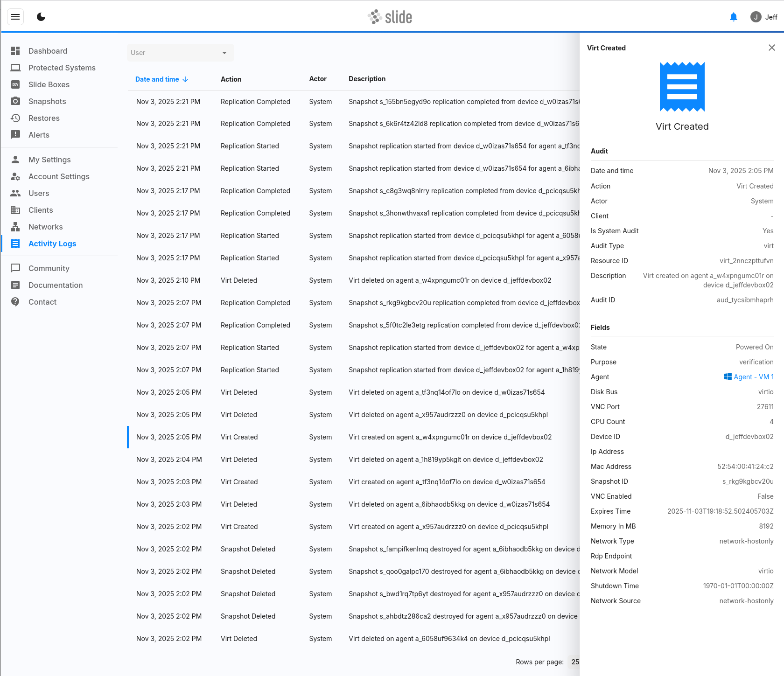The height and width of the screenshot is (676, 784).
Task: Open the hamburger navigation menu
Action: (15, 17)
